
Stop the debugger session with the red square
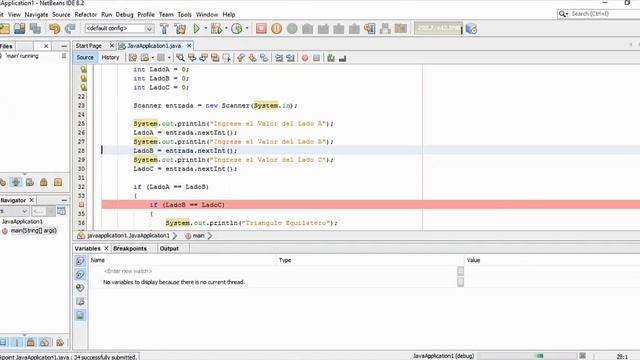click(x=261, y=29)
